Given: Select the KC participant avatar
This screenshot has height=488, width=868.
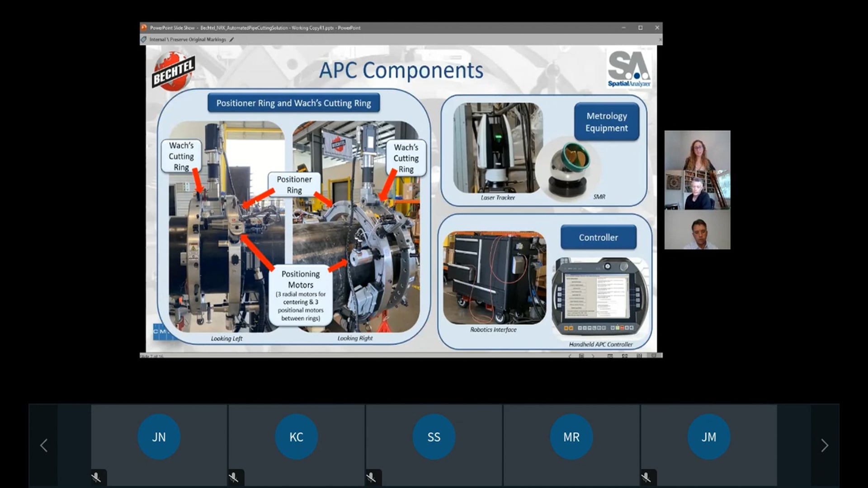Looking at the screenshot, I should coord(296,437).
